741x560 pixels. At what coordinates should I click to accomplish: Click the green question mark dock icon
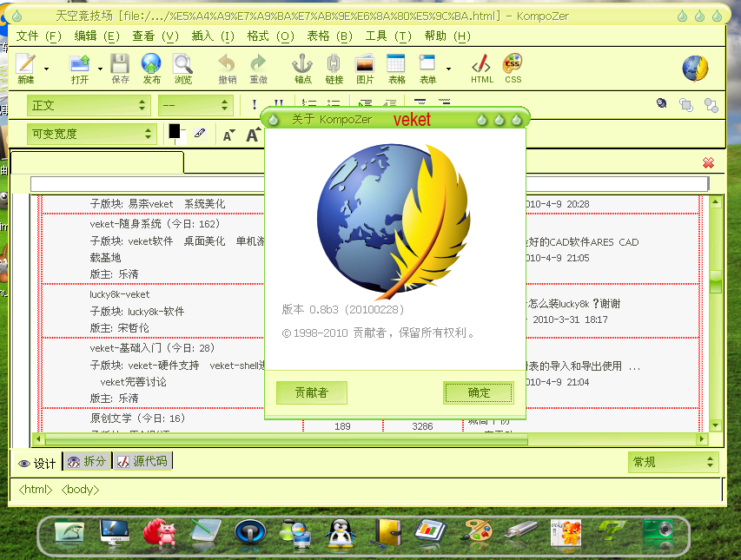[612, 532]
